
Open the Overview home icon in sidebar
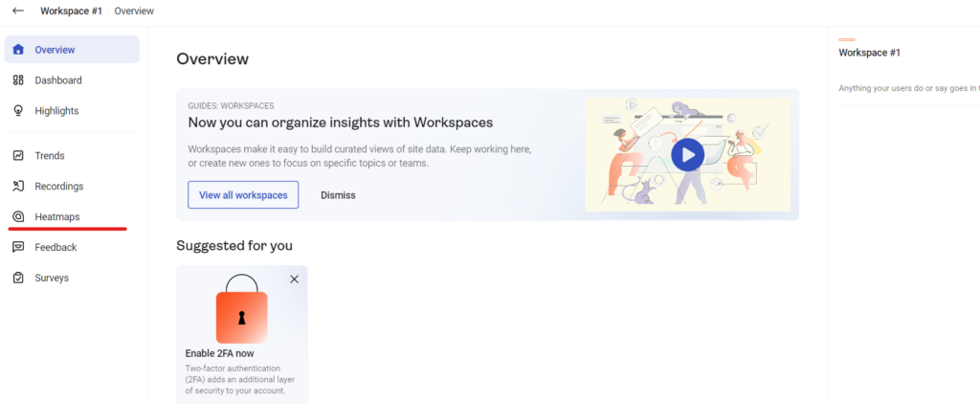(18, 50)
